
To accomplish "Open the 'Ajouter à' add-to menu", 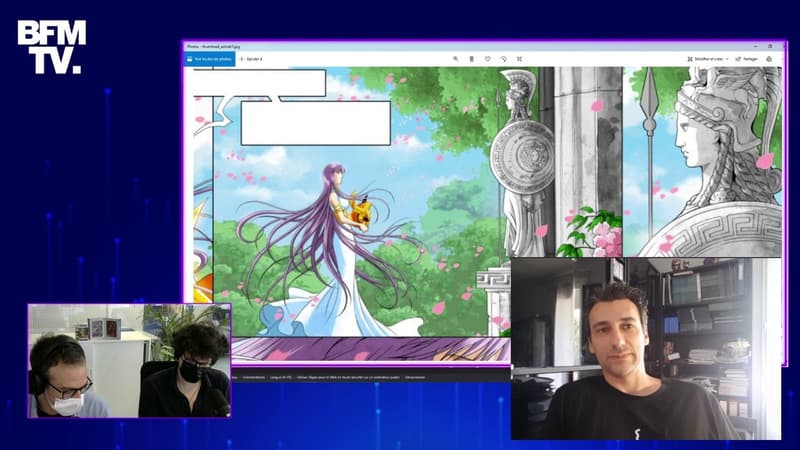I will [x=251, y=59].
